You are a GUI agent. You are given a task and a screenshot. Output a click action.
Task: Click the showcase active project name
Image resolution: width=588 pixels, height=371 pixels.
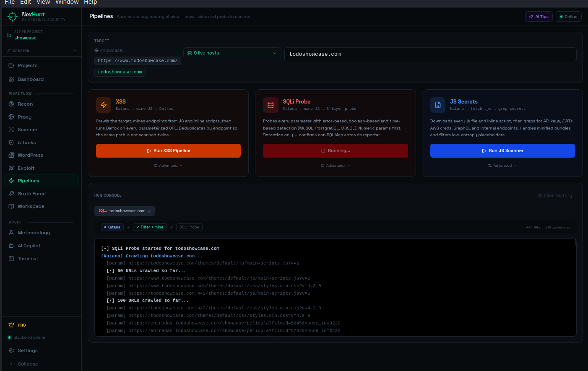point(25,38)
